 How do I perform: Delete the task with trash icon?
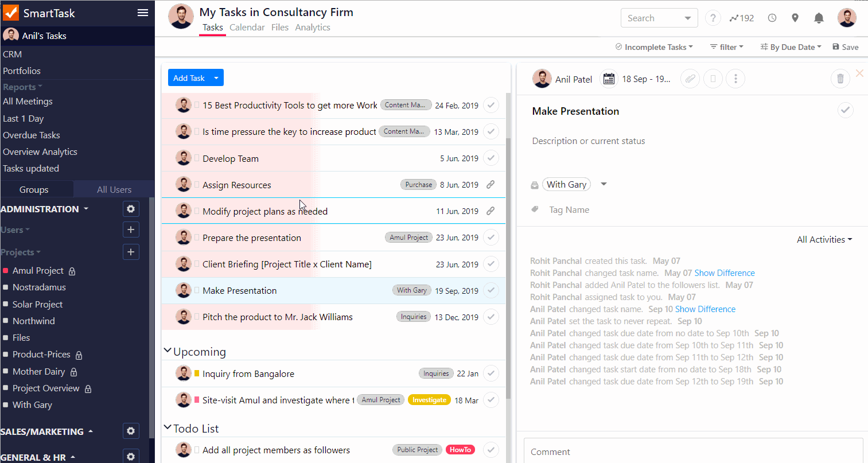click(x=840, y=79)
